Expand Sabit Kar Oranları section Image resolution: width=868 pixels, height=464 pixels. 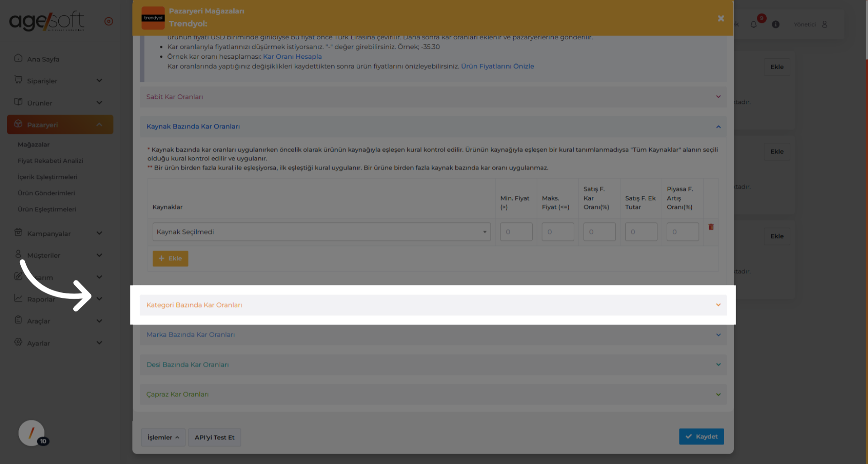(x=433, y=97)
